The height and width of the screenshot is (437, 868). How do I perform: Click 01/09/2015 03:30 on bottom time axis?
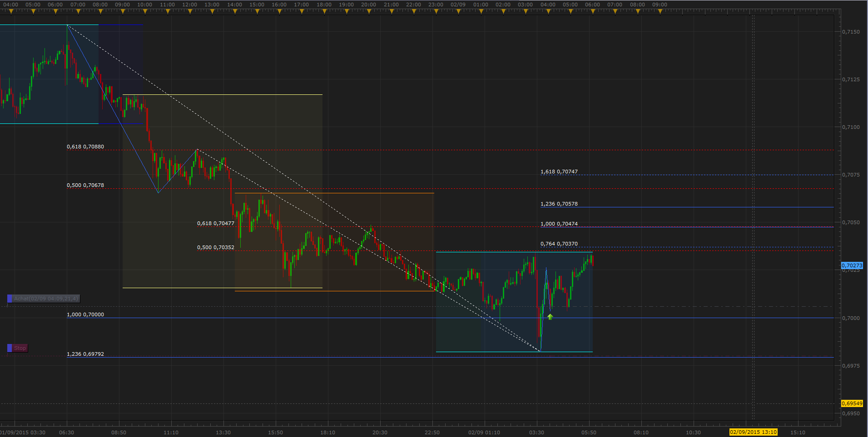[23, 432]
